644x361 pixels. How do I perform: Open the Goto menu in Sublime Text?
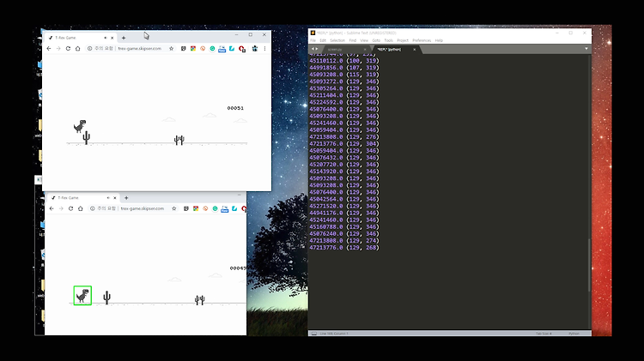pos(376,40)
